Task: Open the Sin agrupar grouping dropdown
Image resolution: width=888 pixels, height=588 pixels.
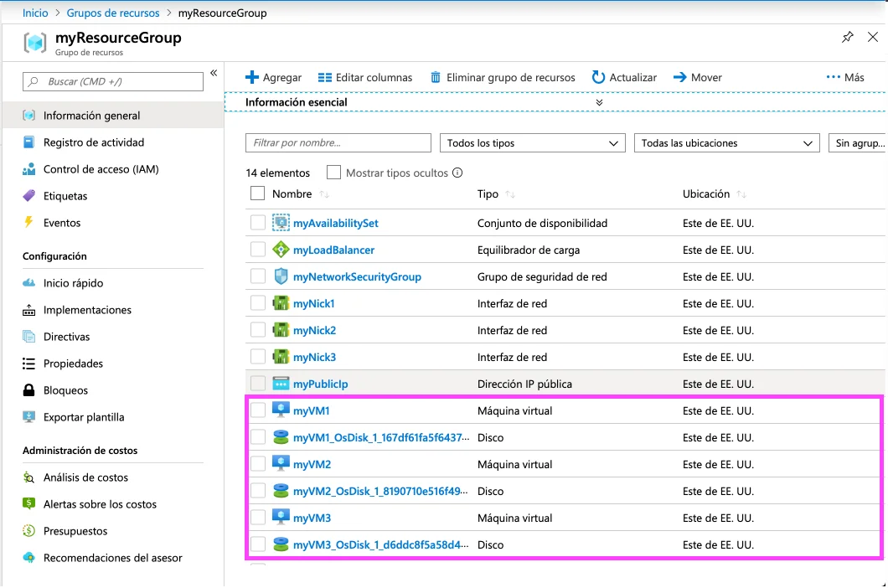Action: [857, 142]
